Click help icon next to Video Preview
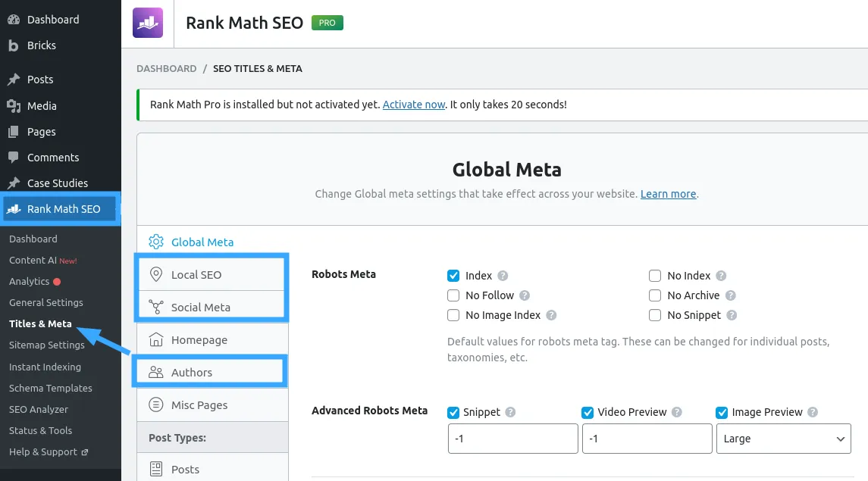868x481 pixels. pyautogui.click(x=676, y=412)
